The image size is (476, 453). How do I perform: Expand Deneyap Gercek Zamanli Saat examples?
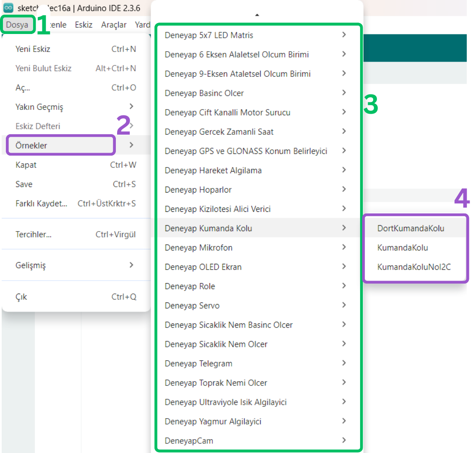click(258, 132)
